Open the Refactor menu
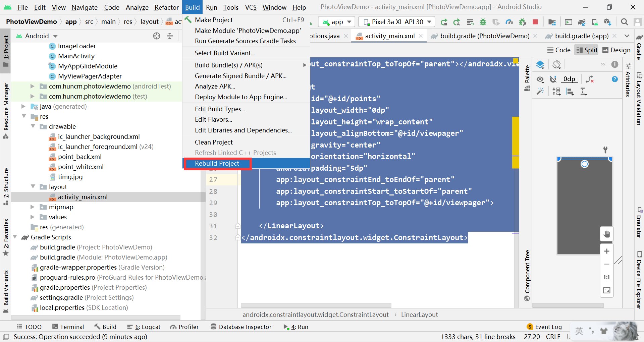 coord(166,7)
